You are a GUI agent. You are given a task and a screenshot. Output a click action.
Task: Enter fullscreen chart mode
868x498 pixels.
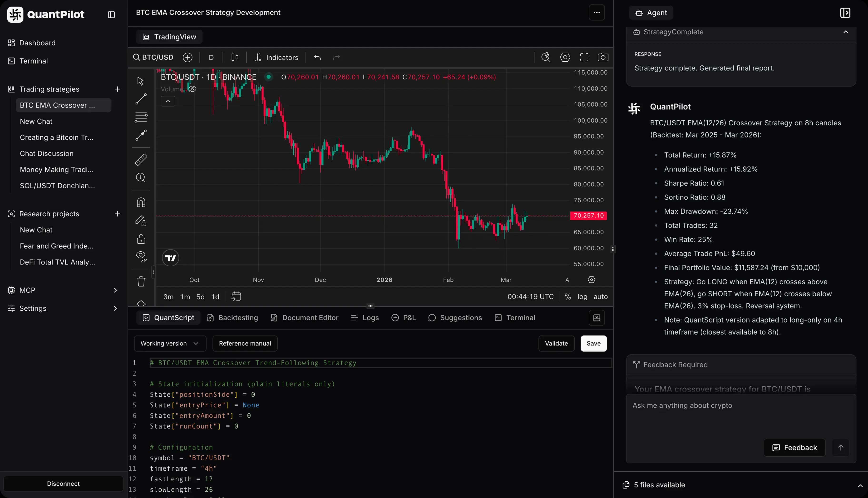tap(584, 57)
